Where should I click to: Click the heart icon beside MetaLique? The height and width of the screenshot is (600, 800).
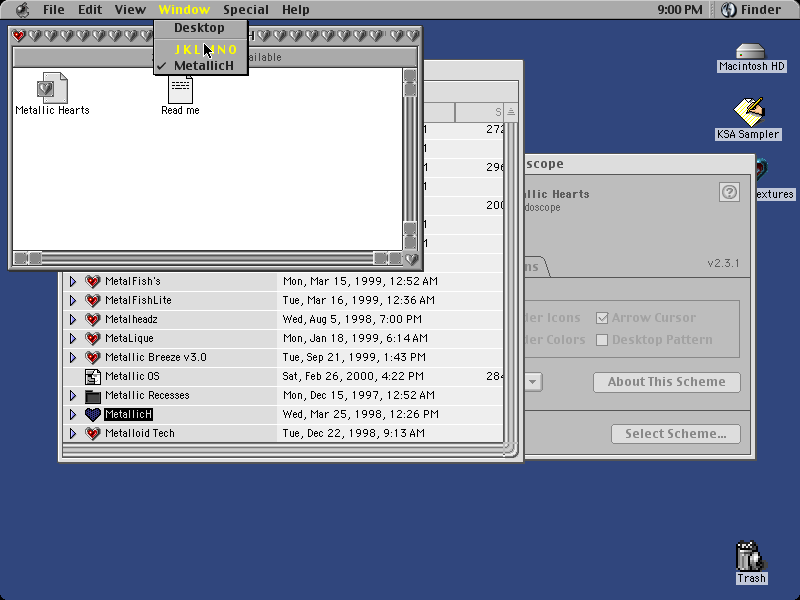(x=92, y=338)
